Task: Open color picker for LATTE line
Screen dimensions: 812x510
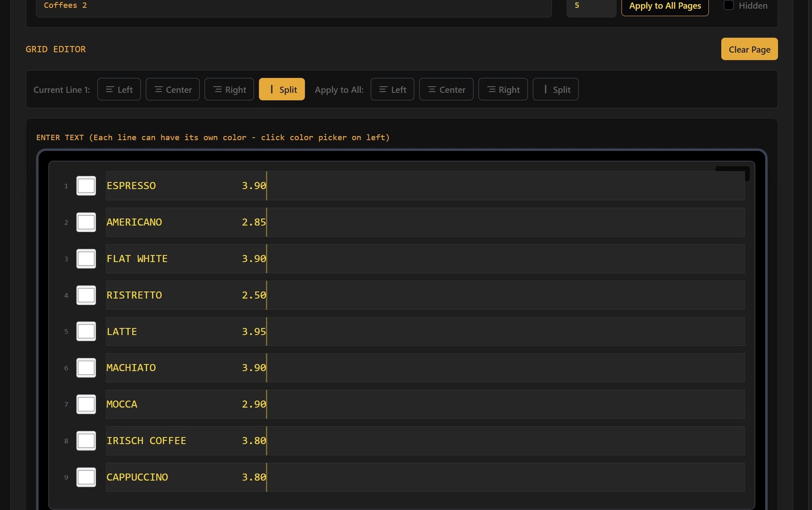Action: pos(86,332)
